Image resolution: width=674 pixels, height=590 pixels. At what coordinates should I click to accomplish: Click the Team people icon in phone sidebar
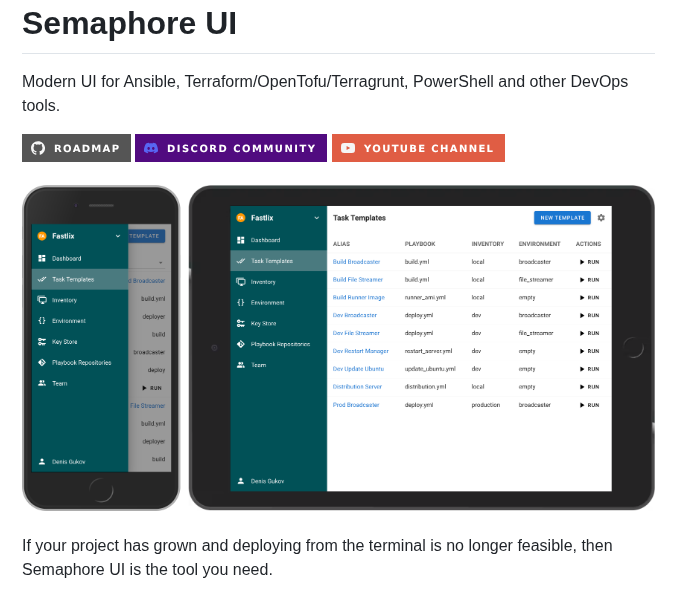42,383
